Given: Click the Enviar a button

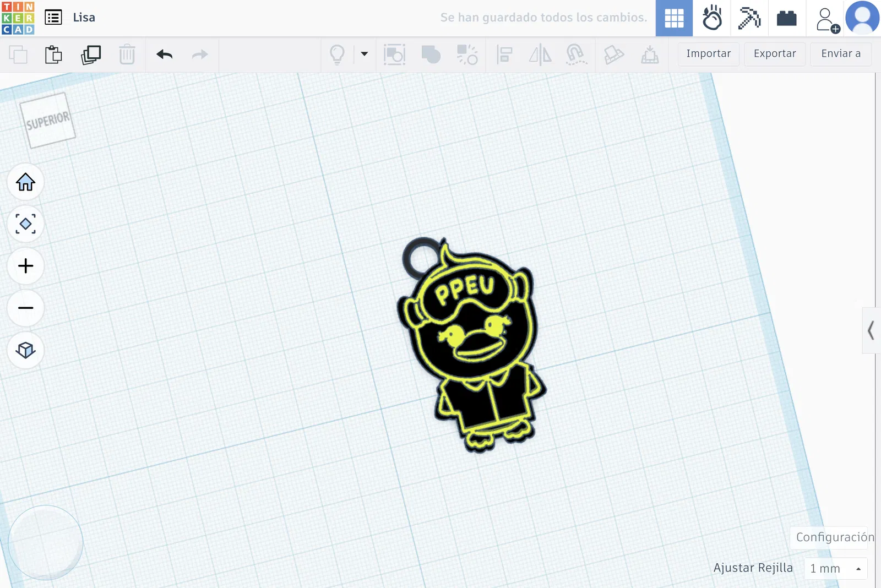Looking at the screenshot, I should coord(841,54).
